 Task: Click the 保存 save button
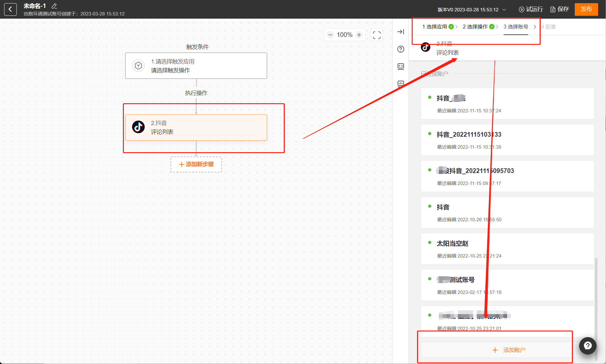pyautogui.click(x=560, y=9)
